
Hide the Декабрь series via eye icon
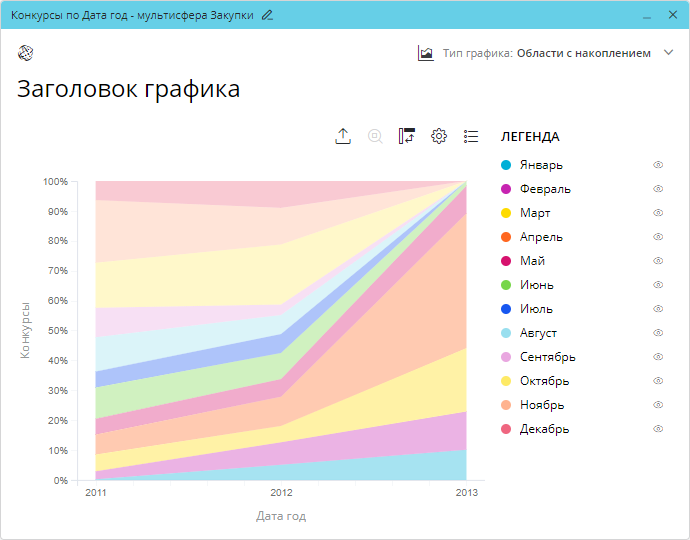(658, 429)
